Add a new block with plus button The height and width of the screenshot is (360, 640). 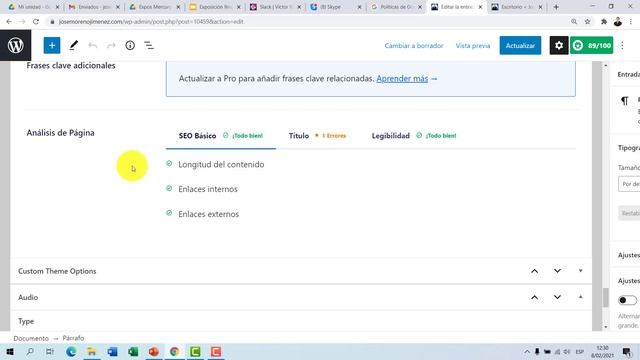tap(52, 45)
